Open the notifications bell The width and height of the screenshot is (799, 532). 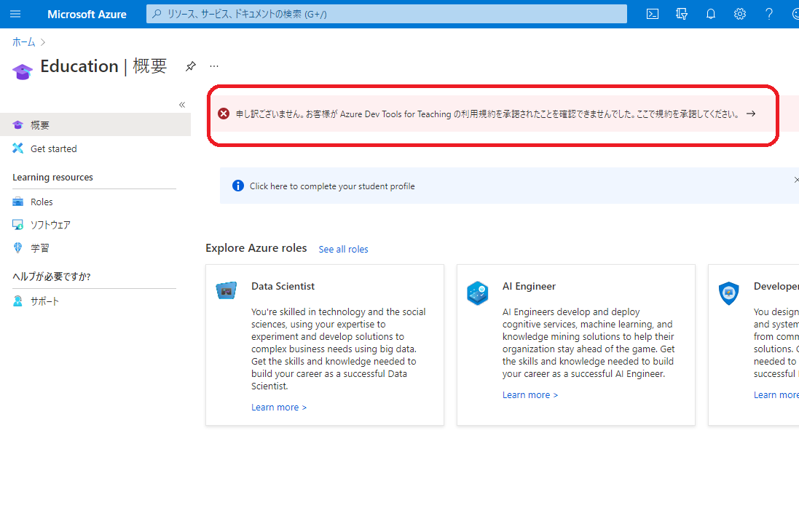coord(710,14)
